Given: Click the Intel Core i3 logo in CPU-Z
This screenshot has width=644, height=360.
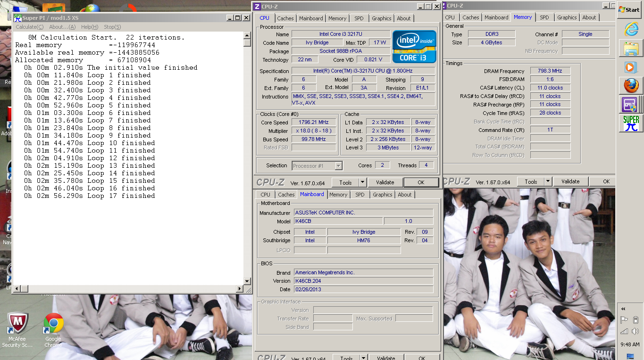Looking at the screenshot, I should pyautogui.click(x=414, y=47).
